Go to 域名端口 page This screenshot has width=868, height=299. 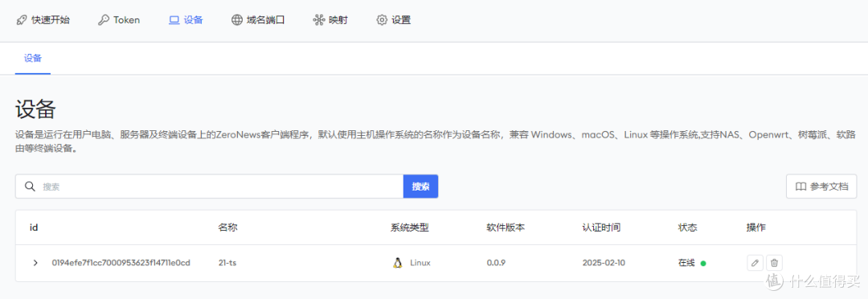[x=258, y=20]
